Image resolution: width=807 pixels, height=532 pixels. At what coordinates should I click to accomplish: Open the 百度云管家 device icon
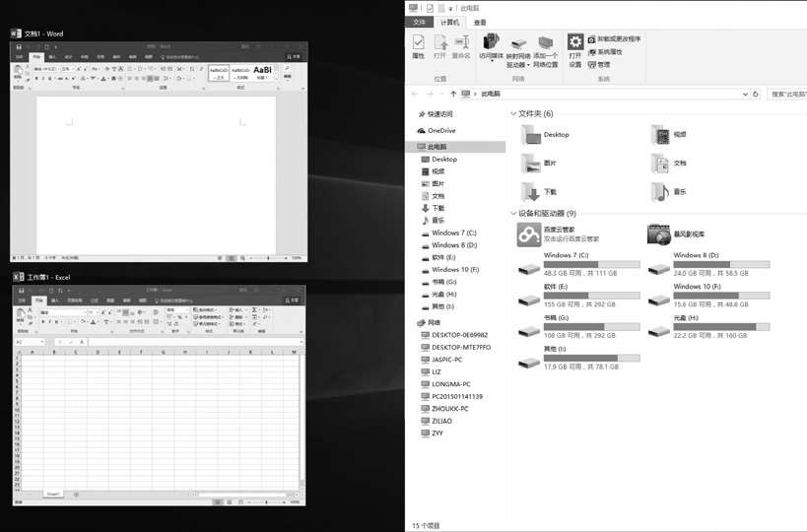point(529,234)
